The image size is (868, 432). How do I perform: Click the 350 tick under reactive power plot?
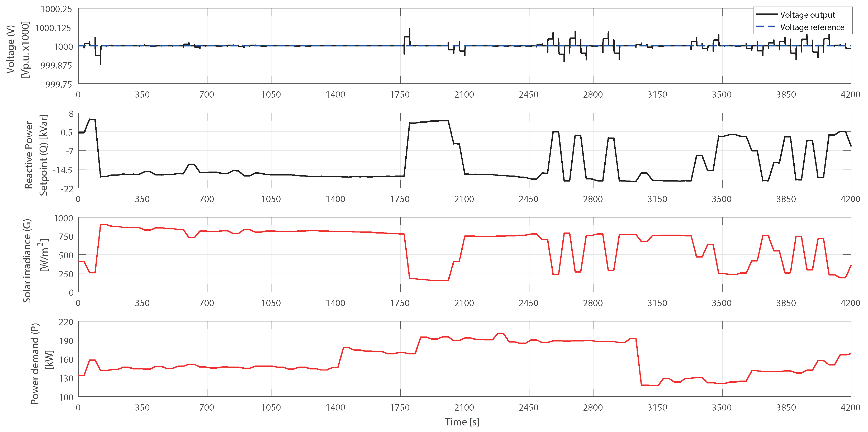[142, 199]
